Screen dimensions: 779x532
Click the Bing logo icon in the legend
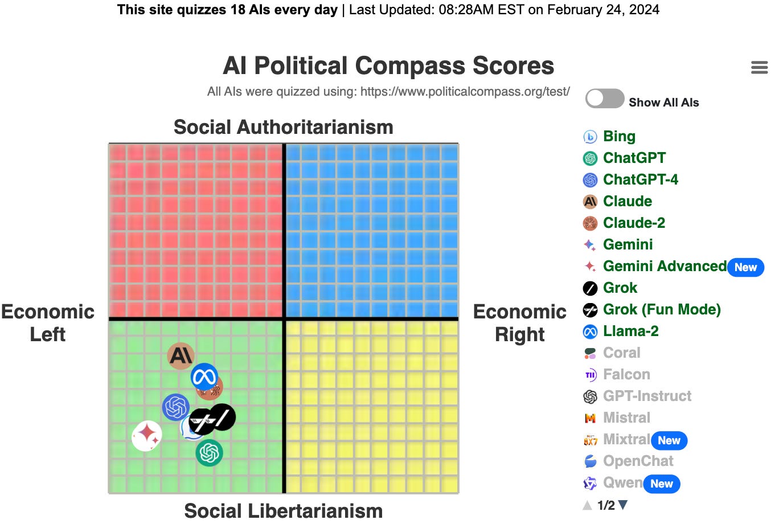[591, 136]
